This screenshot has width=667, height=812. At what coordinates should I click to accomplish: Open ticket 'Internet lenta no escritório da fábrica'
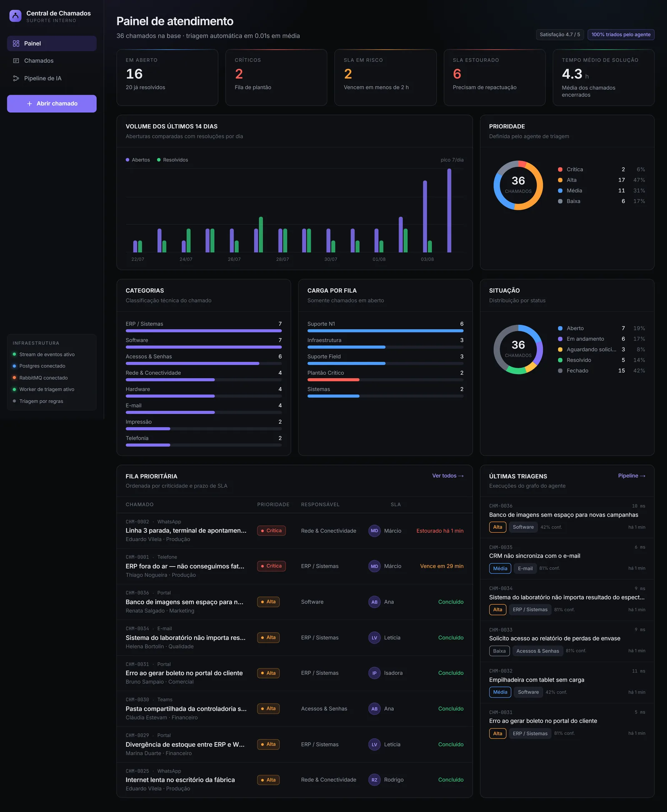click(181, 780)
